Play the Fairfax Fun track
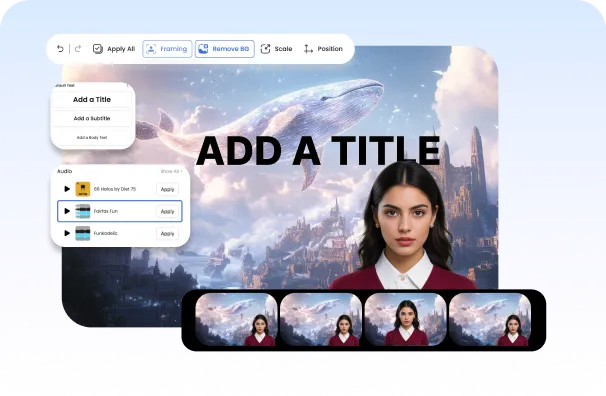 pyautogui.click(x=67, y=211)
